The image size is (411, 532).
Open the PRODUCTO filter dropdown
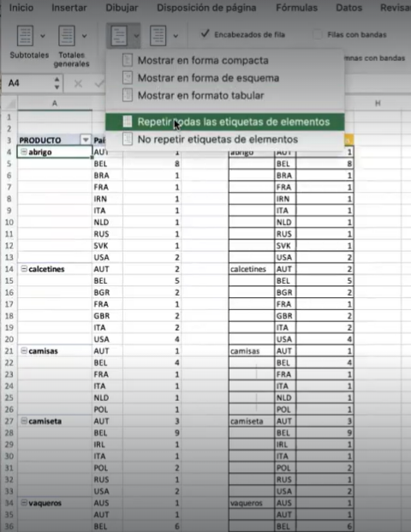click(86, 140)
